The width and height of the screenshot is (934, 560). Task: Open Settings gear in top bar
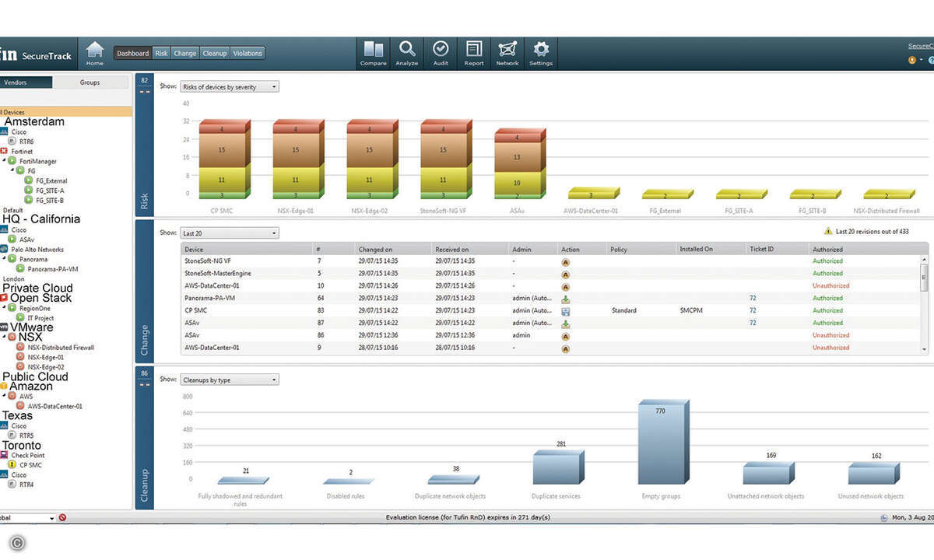(541, 53)
